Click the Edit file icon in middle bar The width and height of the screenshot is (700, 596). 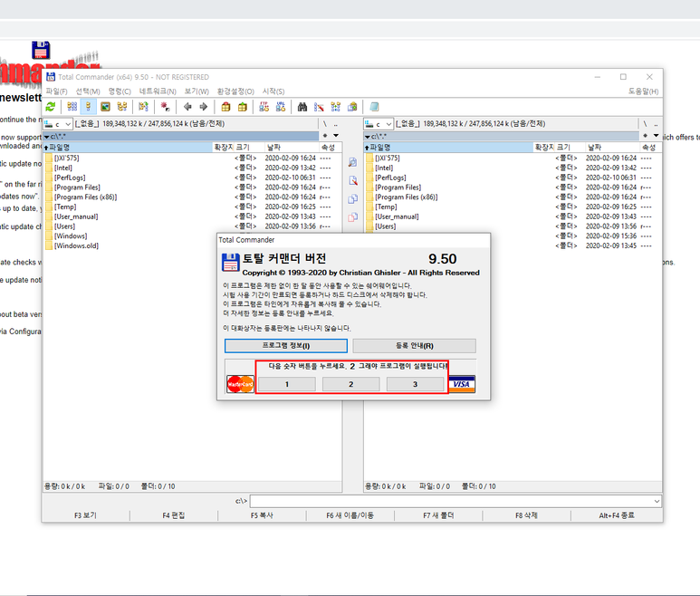[352, 180]
